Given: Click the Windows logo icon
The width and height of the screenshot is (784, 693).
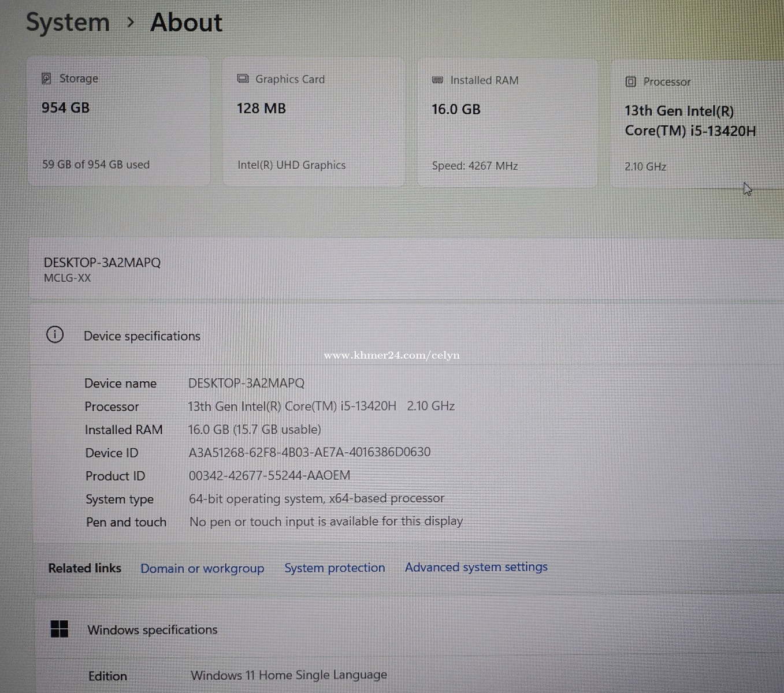Looking at the screenshot, I should coord(60,629).
